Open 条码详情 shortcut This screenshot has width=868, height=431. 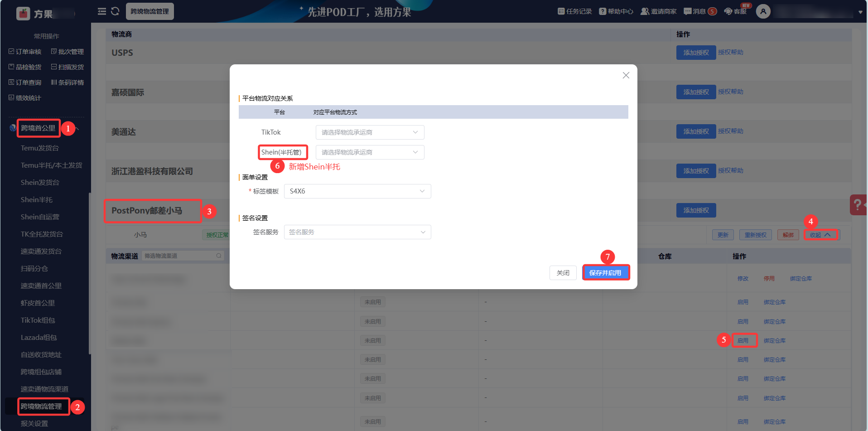tap(68, 82)
